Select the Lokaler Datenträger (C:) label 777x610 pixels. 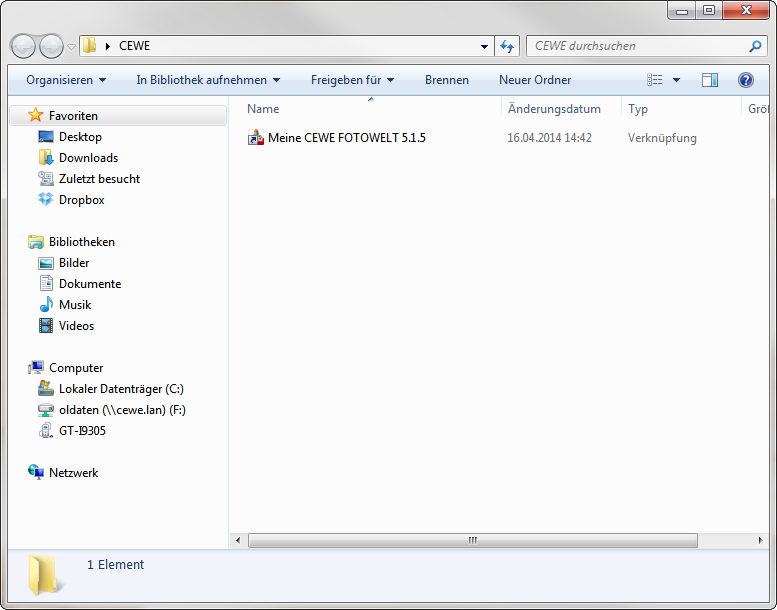pos(121,389)
